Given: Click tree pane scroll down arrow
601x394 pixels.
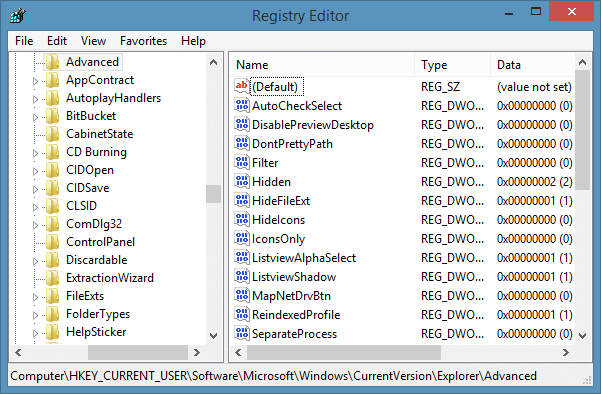Looking at the screenshot, I should (x=213, y=336).
